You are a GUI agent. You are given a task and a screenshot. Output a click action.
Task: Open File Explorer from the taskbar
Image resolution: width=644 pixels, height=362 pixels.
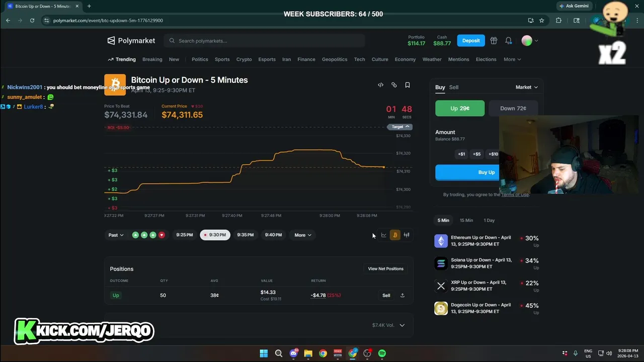click(308, 353)
